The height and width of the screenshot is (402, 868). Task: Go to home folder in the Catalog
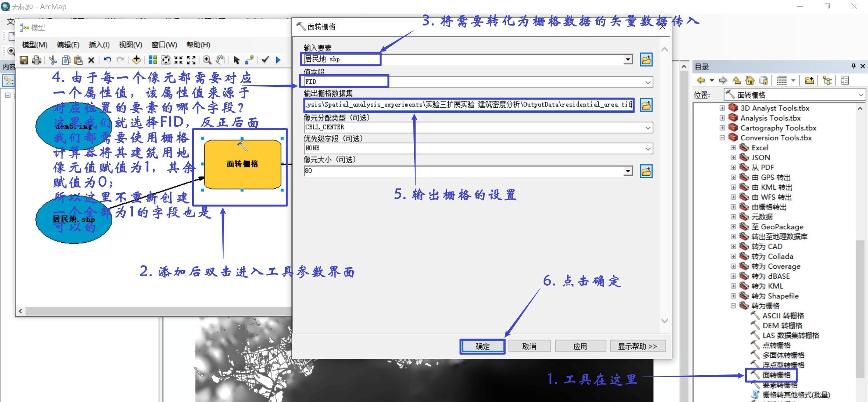point(750,81)
